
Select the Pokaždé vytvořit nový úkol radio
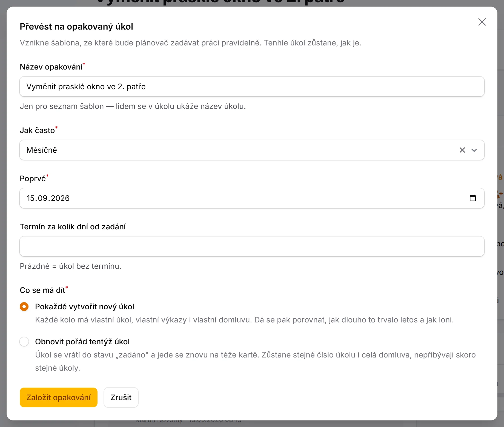click(x=24, y=307)
